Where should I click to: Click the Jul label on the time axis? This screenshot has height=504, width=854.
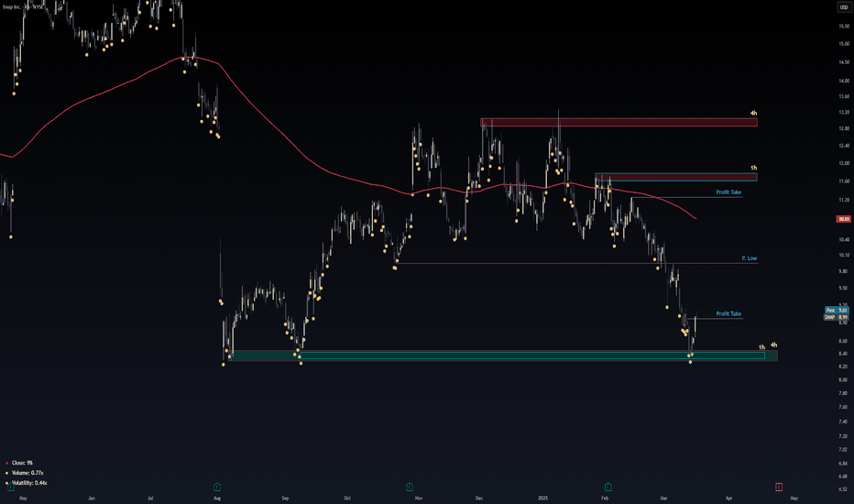[149, 498]
